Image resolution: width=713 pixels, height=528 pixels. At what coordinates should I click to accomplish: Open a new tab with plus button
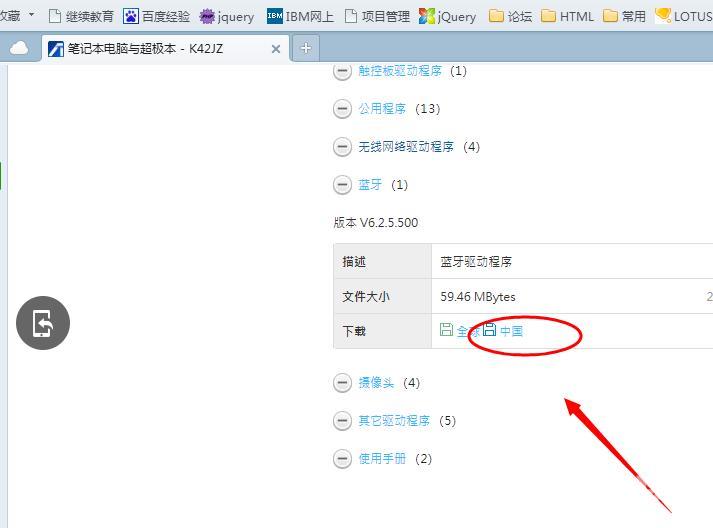point(306,47)
